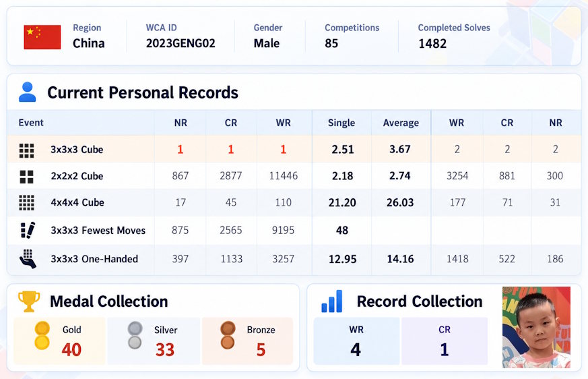Click the 2.18 single result for 2x2x2
The width and height of the screenshot is (588, 379).
(342, 176)
